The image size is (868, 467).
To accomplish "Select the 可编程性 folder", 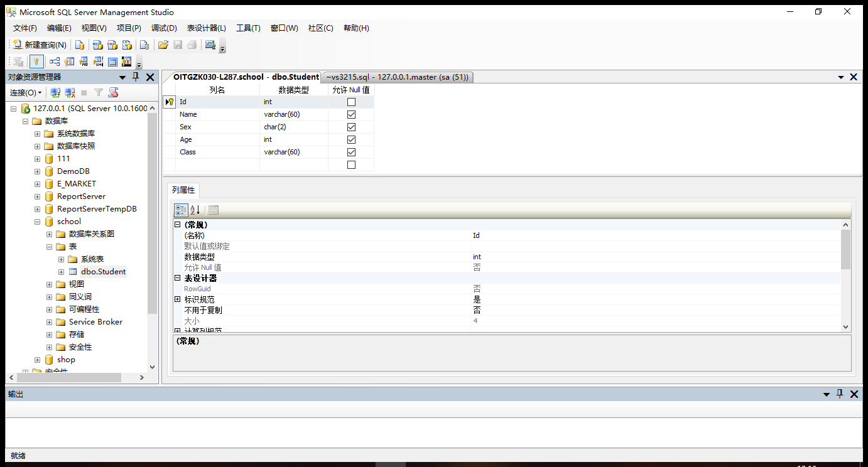I will click(84, 309).
